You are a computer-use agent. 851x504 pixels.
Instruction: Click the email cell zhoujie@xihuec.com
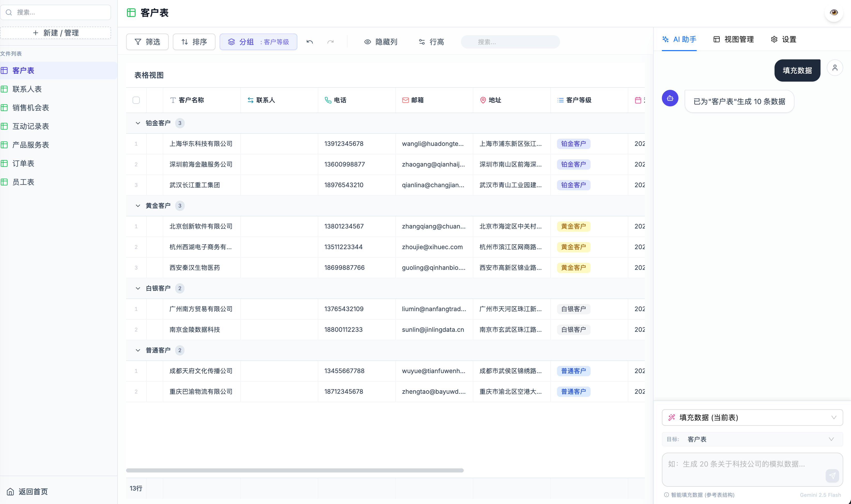(434, 247)
